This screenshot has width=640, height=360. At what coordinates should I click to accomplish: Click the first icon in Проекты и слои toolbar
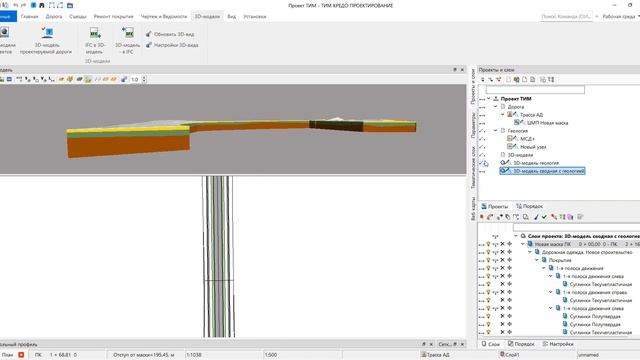click(x=482, y=80)
